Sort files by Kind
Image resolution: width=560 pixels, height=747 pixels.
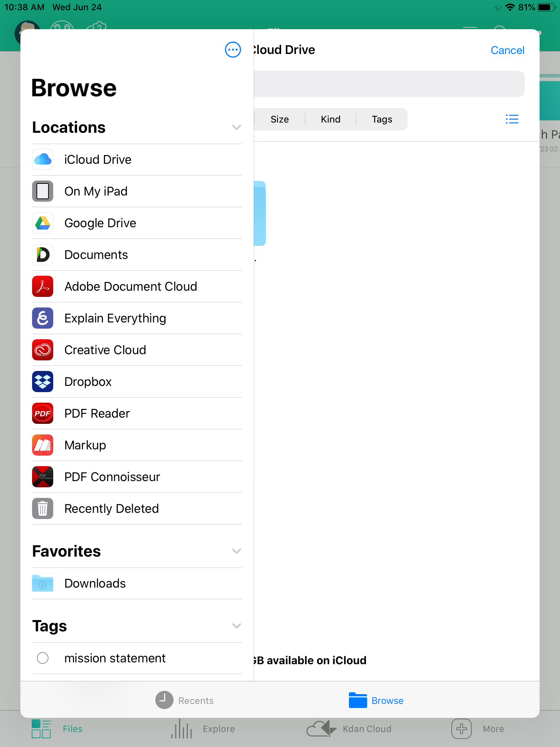click(331, 119)
